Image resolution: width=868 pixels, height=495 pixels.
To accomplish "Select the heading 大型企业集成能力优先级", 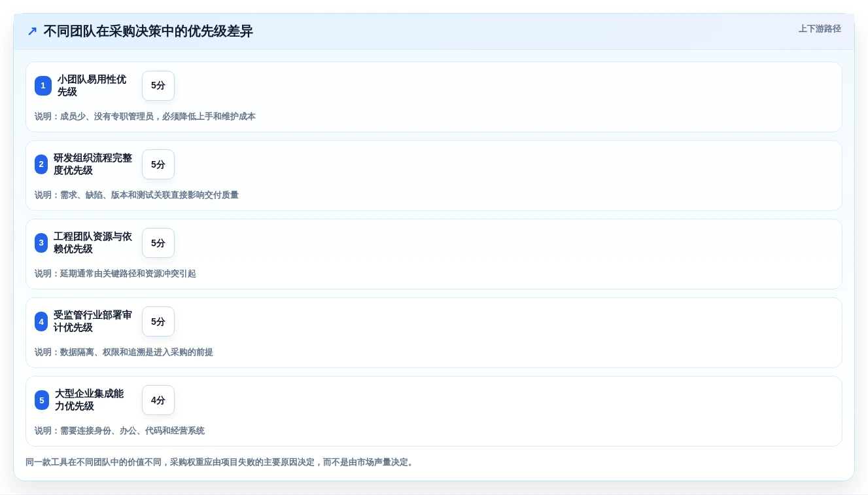I will tap(89, 400).
